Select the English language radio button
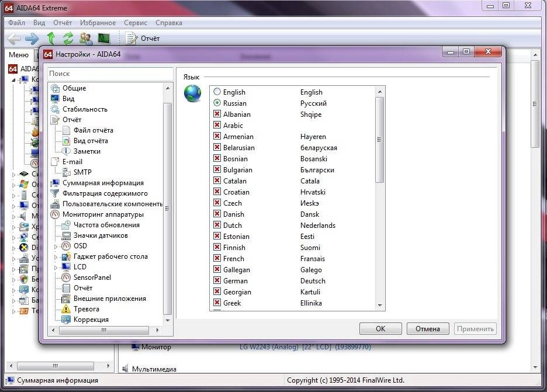Viewport: 547px width, 392px height. pos(217,92)
